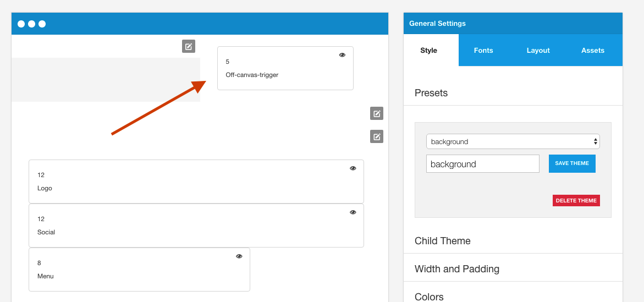Select the Style tab

[429, 50]
